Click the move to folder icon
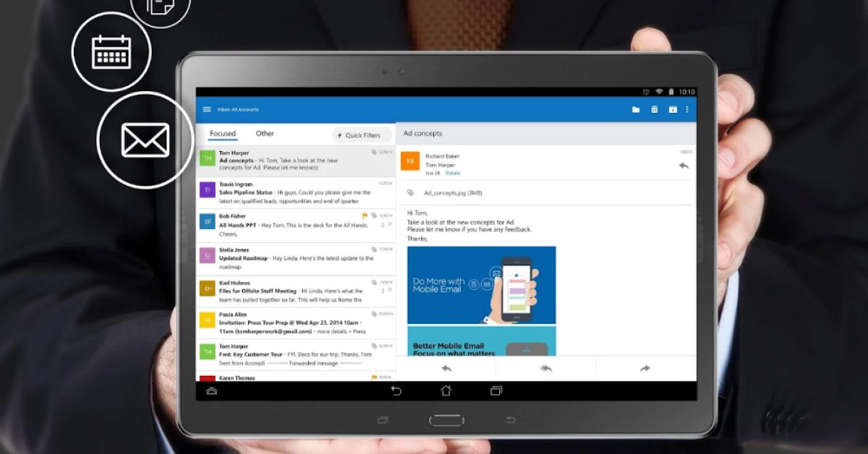This screenshot has height=454, width=868. click(x=636, y=110)
